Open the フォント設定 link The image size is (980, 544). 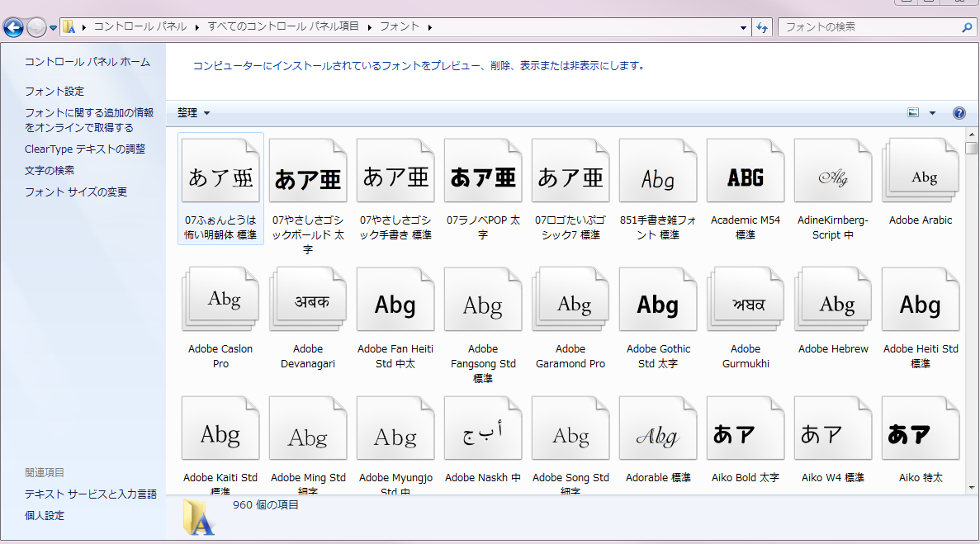click(x=54, y=92)
